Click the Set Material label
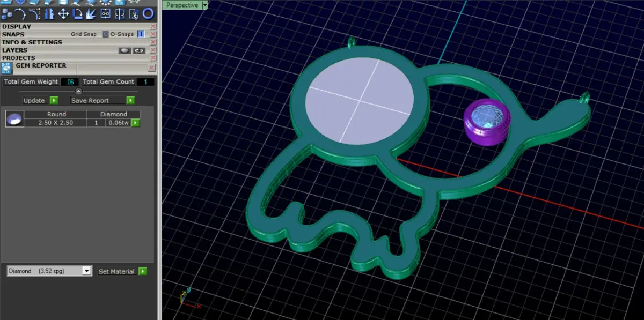The height and width of the screenshot is (320, 644). pyautogui.click(x=116, y=271)
